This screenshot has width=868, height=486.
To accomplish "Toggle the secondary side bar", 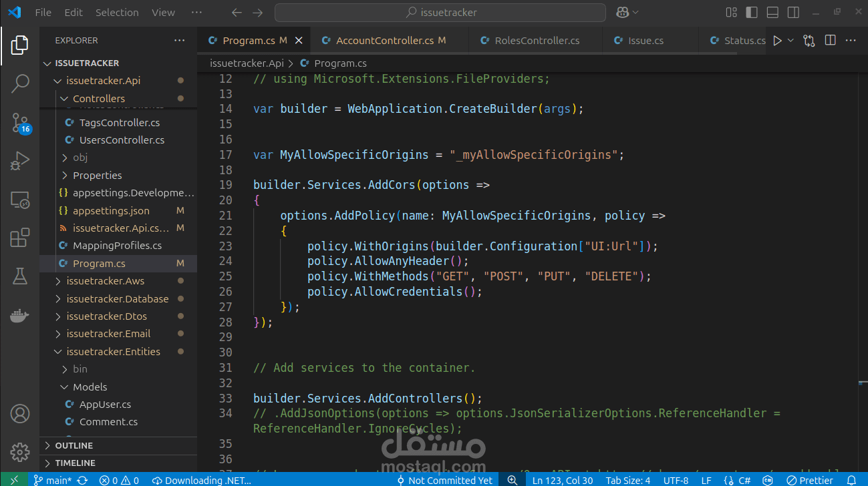I will pyautogui.click(x=793, y=12).
